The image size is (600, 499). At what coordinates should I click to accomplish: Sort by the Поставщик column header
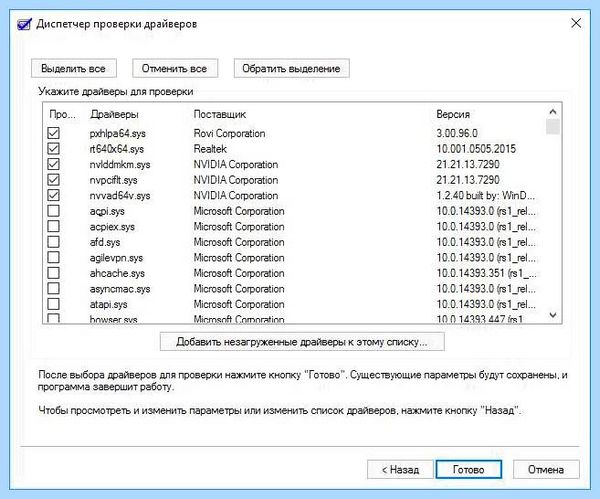[220, 114]
